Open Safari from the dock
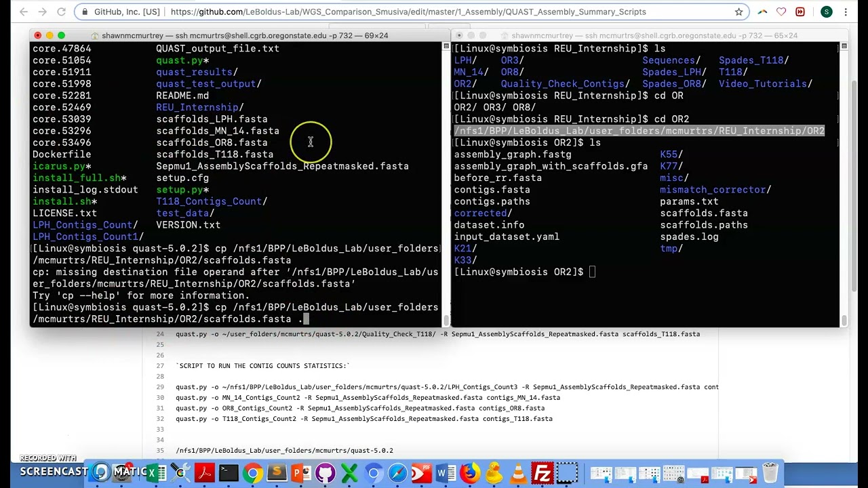 (x=397, y=472)
